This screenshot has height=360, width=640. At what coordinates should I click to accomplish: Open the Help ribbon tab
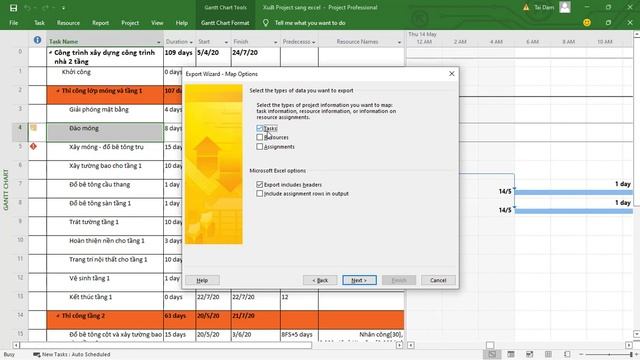click(x=182, y=23)
